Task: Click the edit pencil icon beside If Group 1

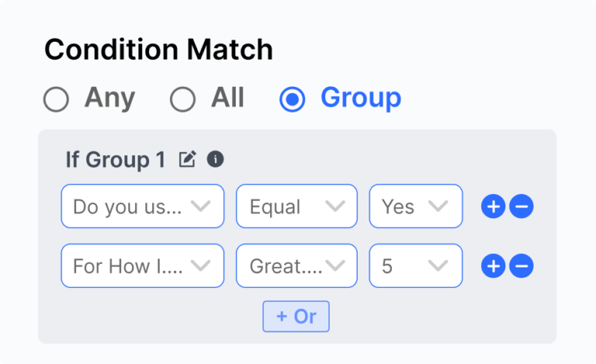Action: [187, 160]
